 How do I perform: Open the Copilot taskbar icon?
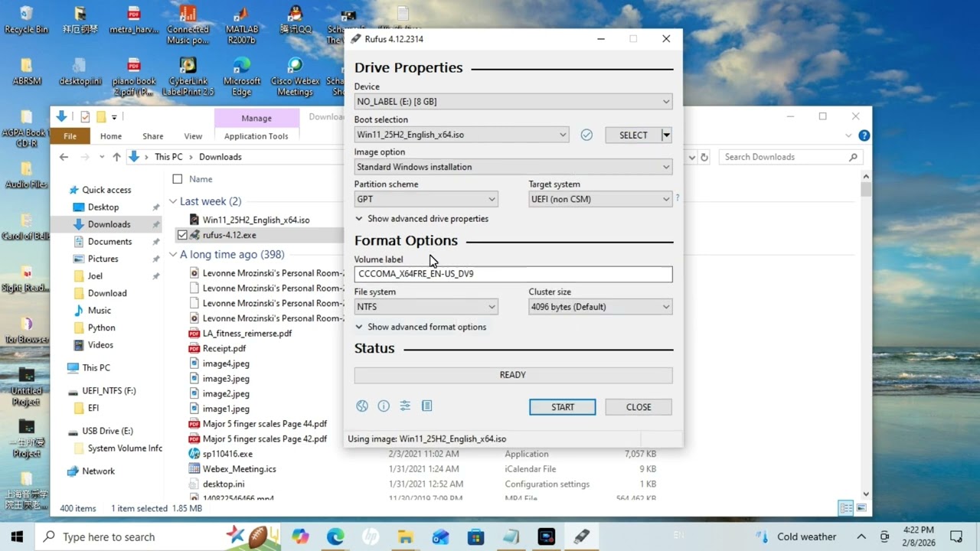coord(300,536)
